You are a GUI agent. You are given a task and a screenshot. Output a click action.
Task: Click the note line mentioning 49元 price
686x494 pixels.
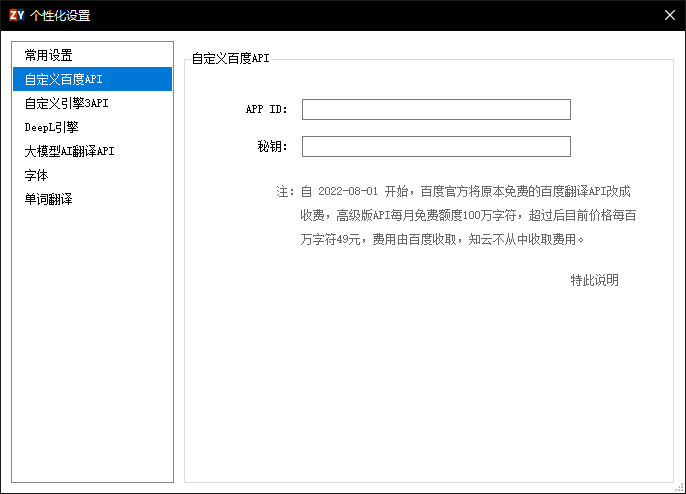pos(441,239)
